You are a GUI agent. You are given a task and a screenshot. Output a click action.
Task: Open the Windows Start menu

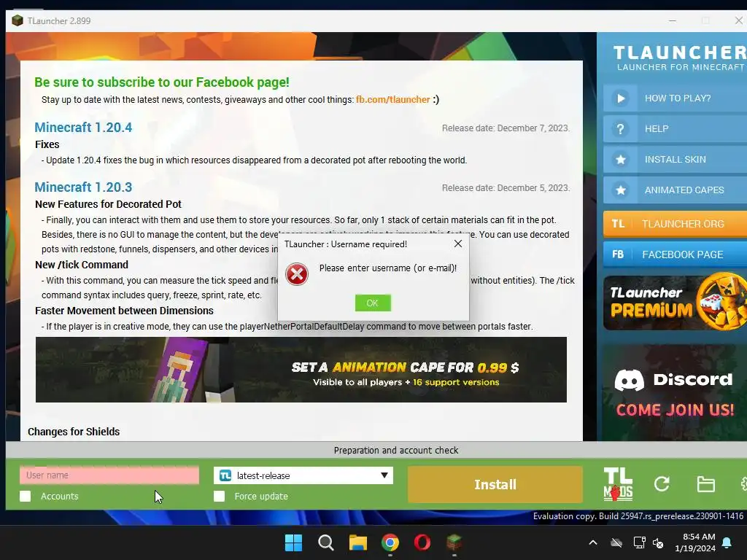click(x=293, y=542)
